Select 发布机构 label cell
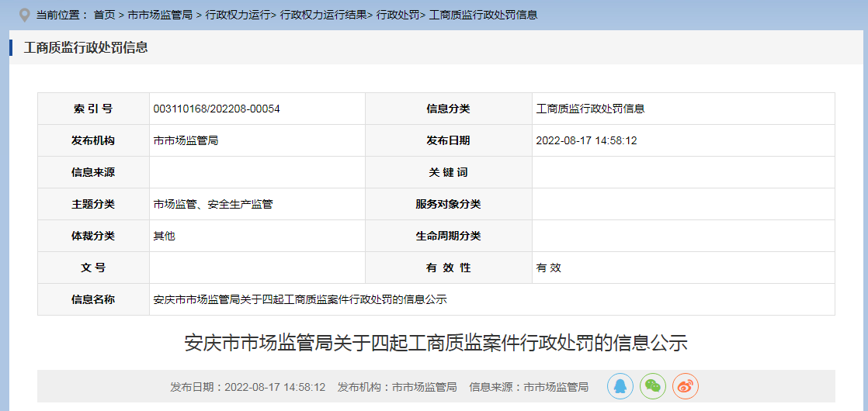 click(93, 140)
